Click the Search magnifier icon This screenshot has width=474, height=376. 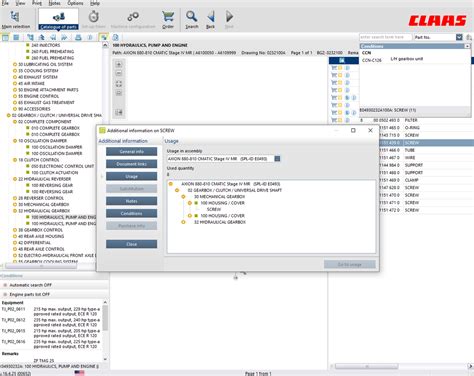(x=192, y=19)
